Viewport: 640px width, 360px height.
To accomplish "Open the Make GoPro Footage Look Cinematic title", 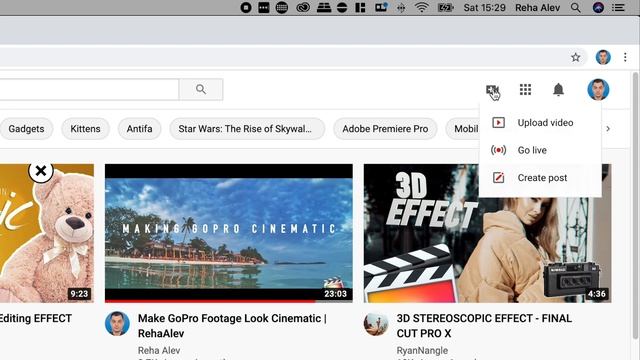I will pos(232,326).
